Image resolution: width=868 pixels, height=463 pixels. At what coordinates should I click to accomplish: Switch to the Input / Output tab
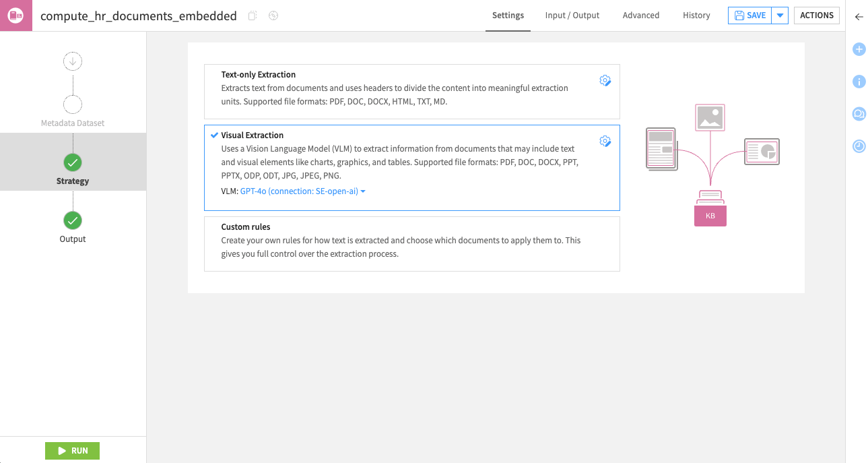pos(572,16)
